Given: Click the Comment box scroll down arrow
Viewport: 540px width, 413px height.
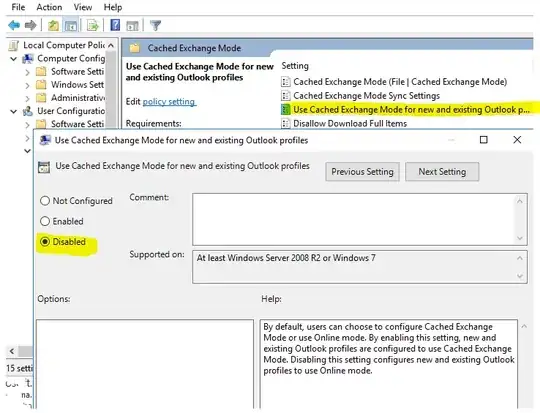Looking at the screenshot, I should [520, 238].
